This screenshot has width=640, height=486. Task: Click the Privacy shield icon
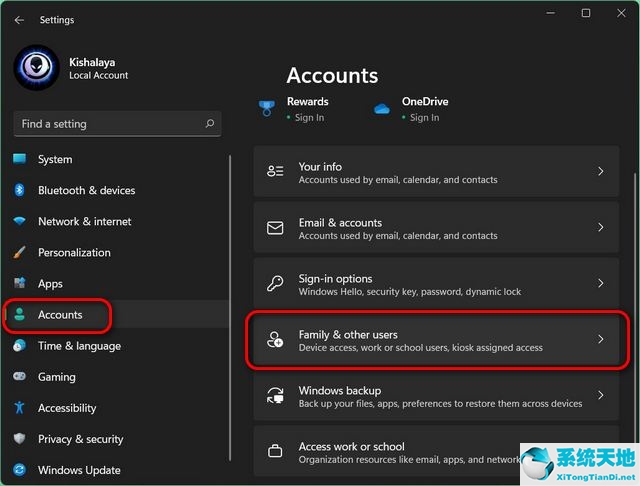pos(19,438)
